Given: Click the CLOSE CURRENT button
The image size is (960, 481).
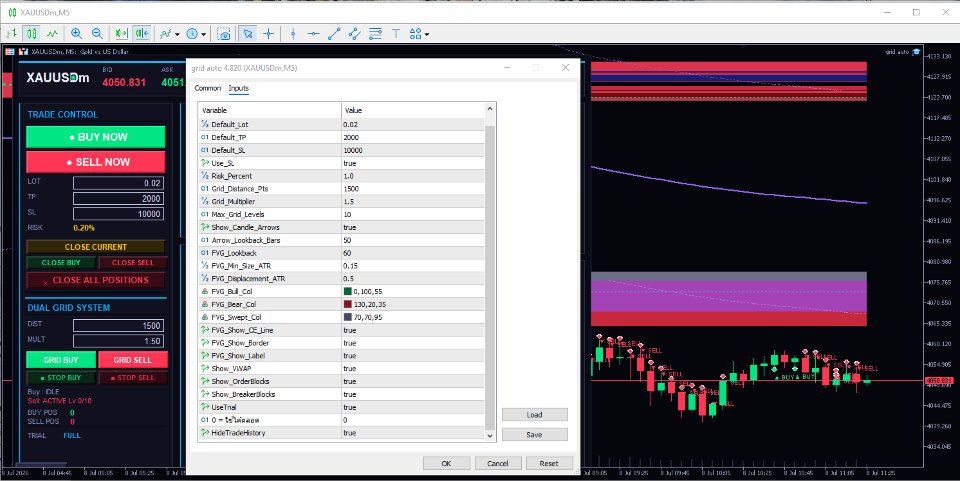Looking at the screenshot, I should [x=96, y=247].
